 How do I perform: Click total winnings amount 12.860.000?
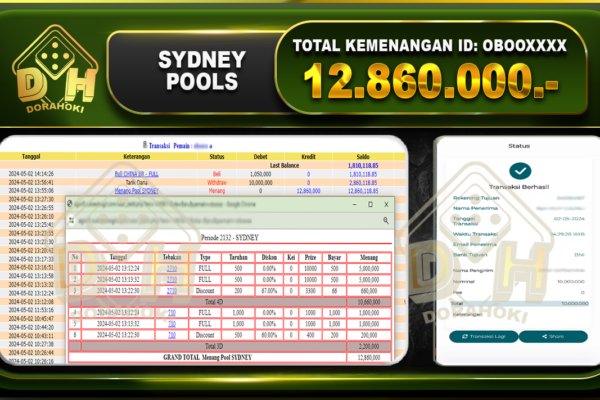[x=431, y=81]
